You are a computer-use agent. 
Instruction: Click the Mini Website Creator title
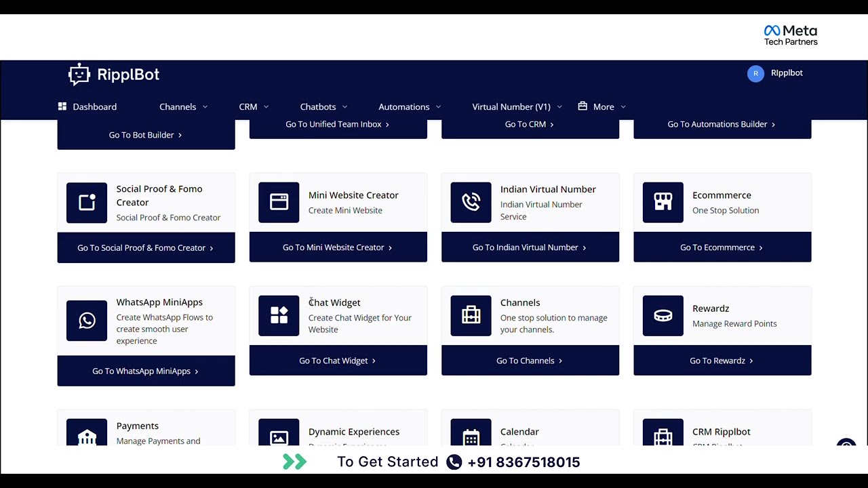pyautogui.click(x=353, y=195)
